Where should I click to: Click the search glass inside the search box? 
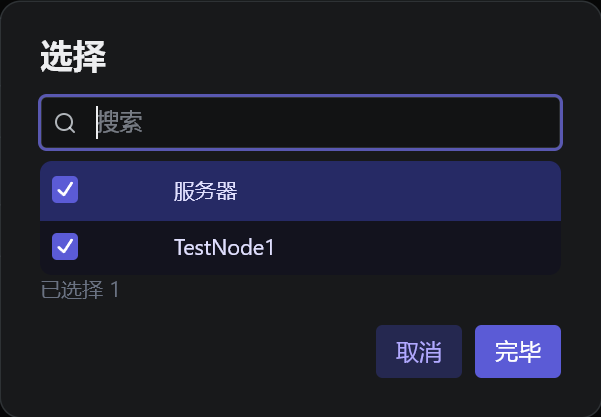tap(65, 123)
